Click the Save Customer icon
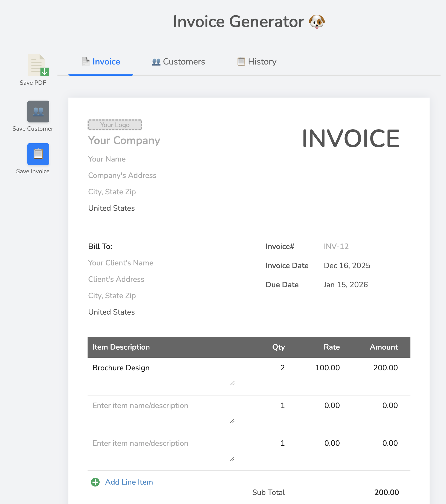The image size is (446, 504). pyautogui.click(x=38, y=111)
